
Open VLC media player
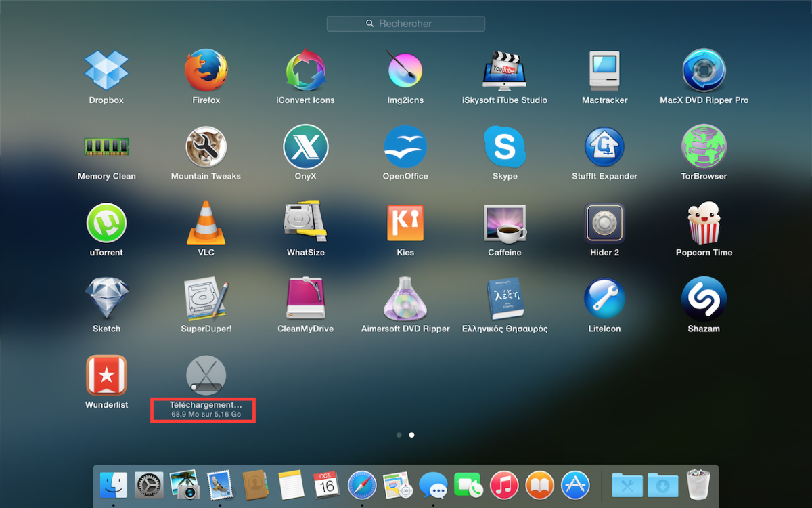(x=206, y=223)
